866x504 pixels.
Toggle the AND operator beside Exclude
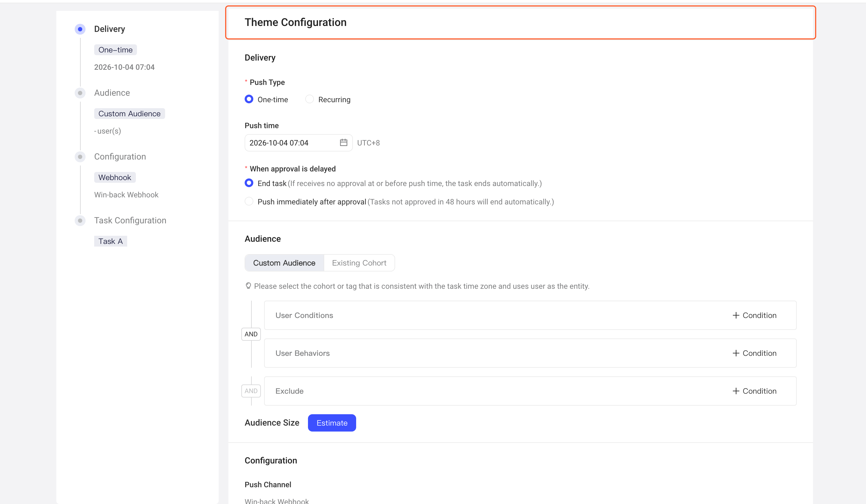click(251, 391)
